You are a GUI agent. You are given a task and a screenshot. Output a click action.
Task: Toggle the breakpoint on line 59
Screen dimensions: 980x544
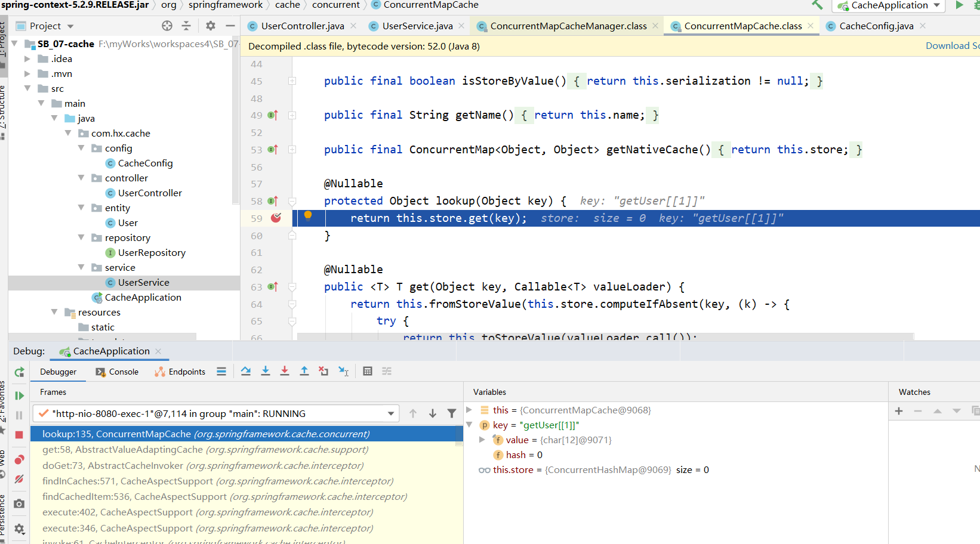(x=276, y=218)
